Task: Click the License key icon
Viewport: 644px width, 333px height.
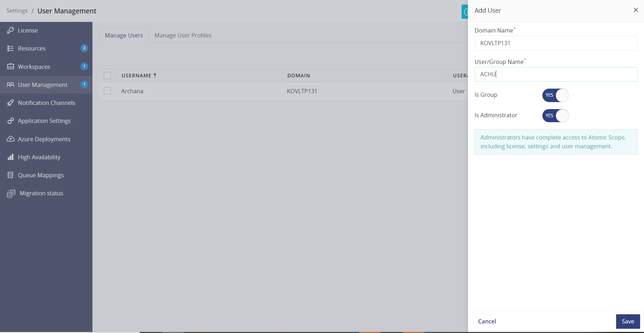Action: [11, 30]
